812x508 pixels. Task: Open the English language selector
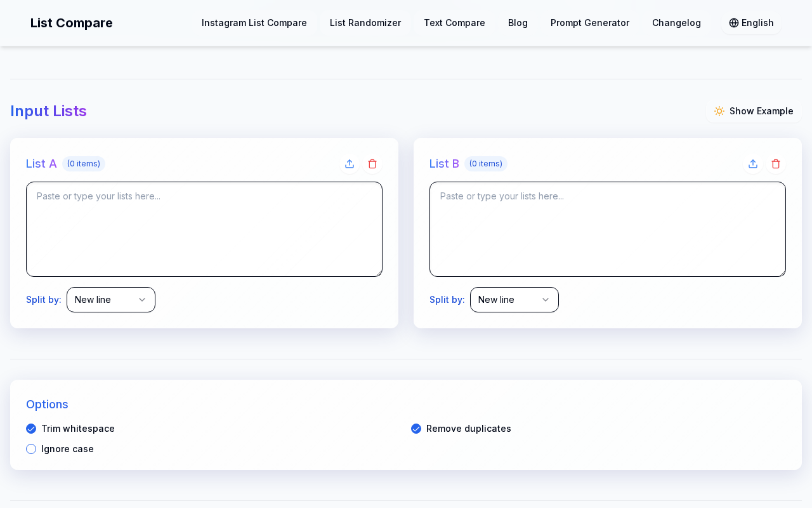(751, 23)
